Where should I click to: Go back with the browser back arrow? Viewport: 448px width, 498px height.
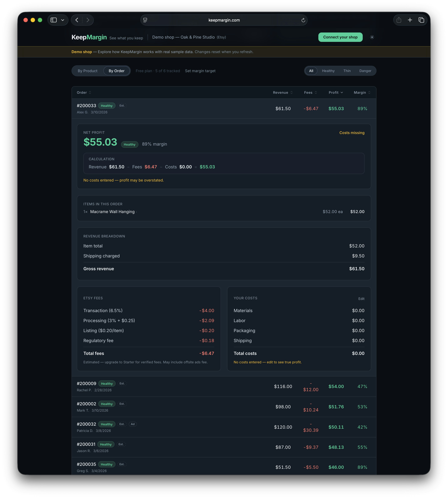(x=77, y=20)
